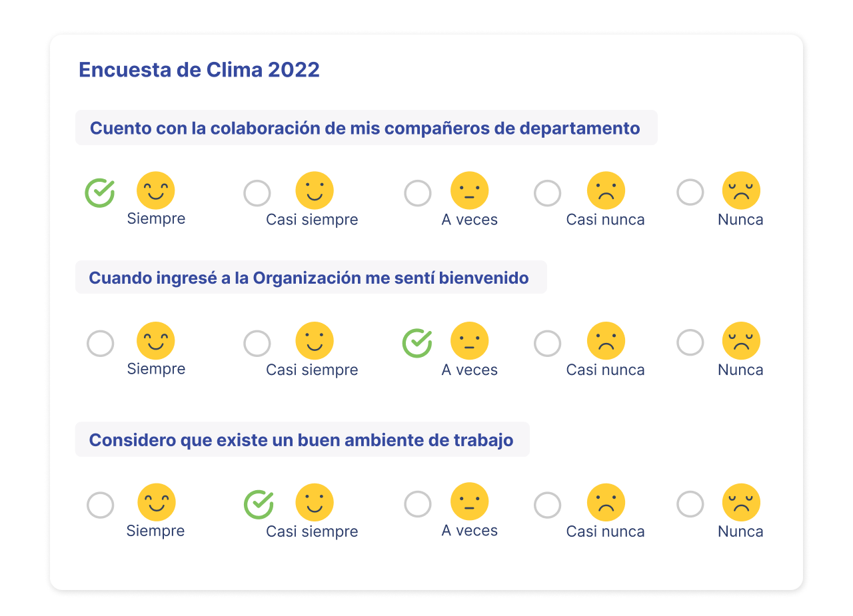This screenshot has width=853, height=616.
Task: Click the checked Casi siempre option for ambiente
Action: [x=259, y=504]
